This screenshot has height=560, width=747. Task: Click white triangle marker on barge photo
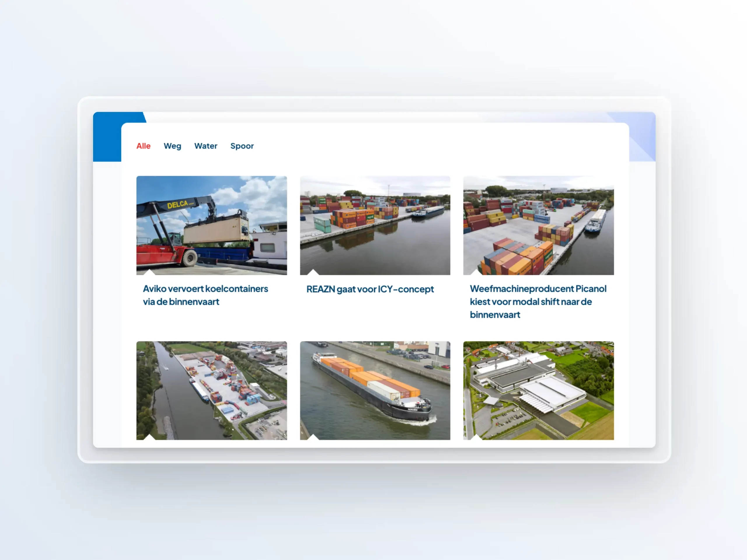313,437
